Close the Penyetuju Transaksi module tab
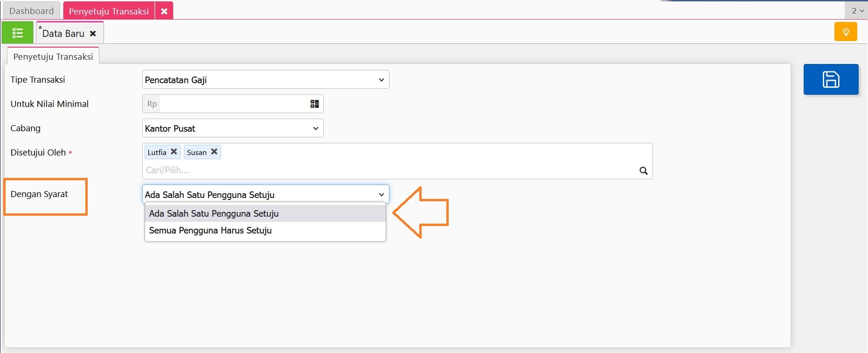The width and height of the screenshot is (868, 353). 164,11
